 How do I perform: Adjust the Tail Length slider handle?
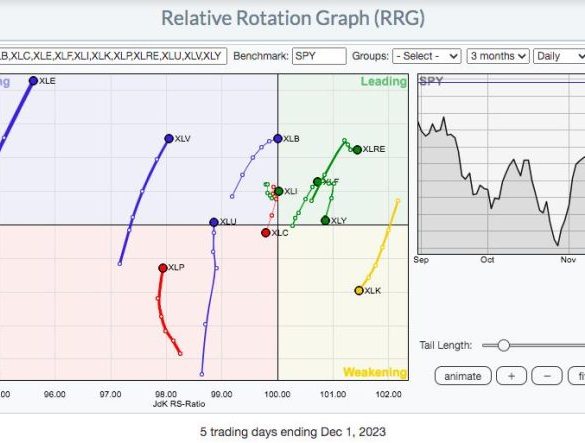pos(503,345)
